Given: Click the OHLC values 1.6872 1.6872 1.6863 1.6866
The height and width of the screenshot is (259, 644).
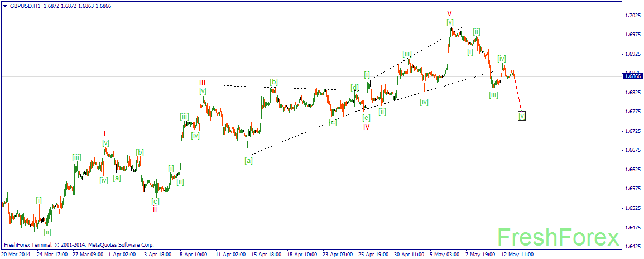Looking at the screenshot, I should (x=77, y=6).
